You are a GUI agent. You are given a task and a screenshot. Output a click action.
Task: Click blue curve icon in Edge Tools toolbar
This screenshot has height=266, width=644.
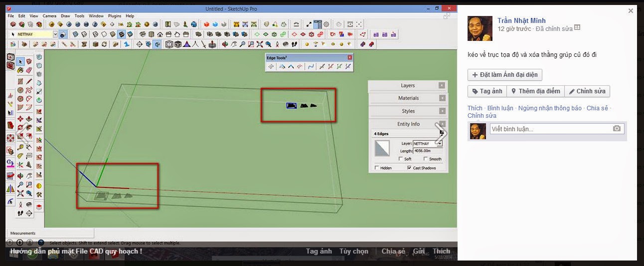point(311,66)
